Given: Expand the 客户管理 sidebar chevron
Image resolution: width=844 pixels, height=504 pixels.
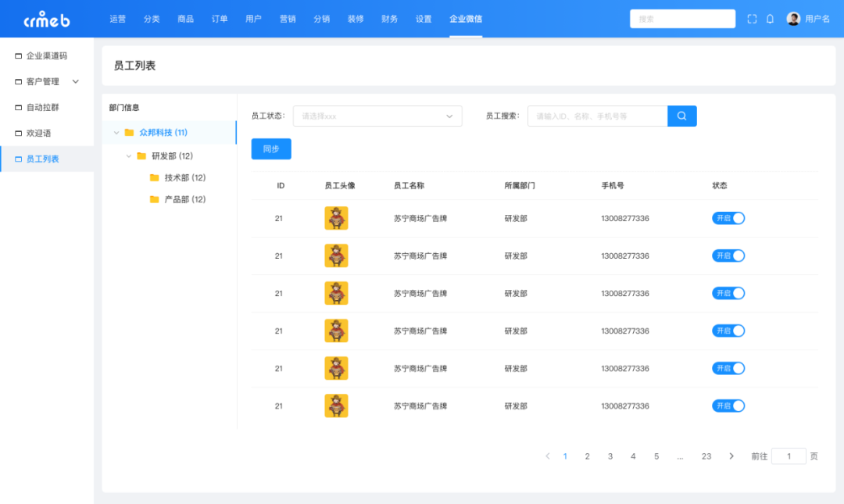Looking at the screenshot, I should pyautogui.click(x=76, y=82).
